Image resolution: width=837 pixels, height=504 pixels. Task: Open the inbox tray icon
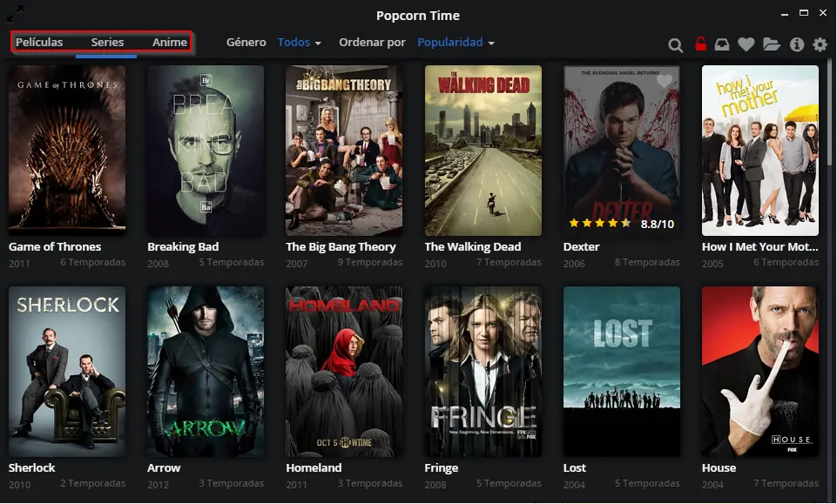(x=722, y=44)
